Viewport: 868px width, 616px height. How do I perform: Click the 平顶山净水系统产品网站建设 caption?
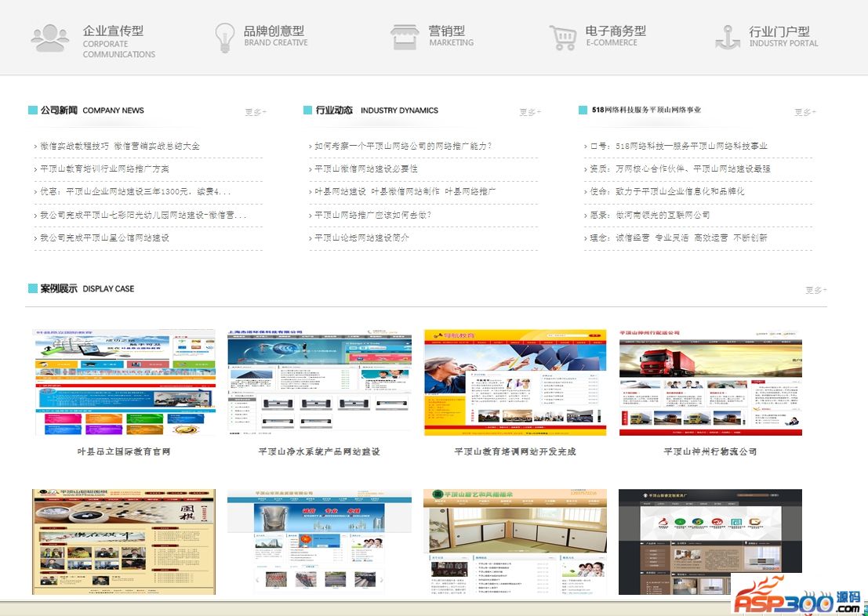319,451
